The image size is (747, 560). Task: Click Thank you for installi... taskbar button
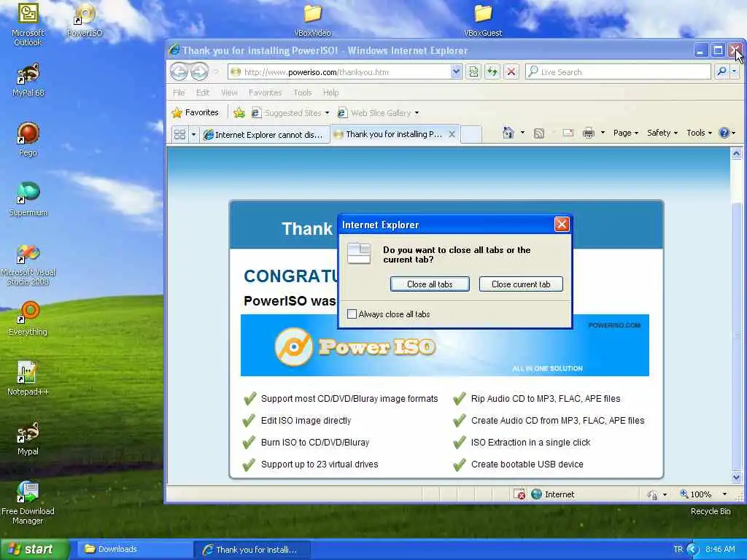pos(252,550)
